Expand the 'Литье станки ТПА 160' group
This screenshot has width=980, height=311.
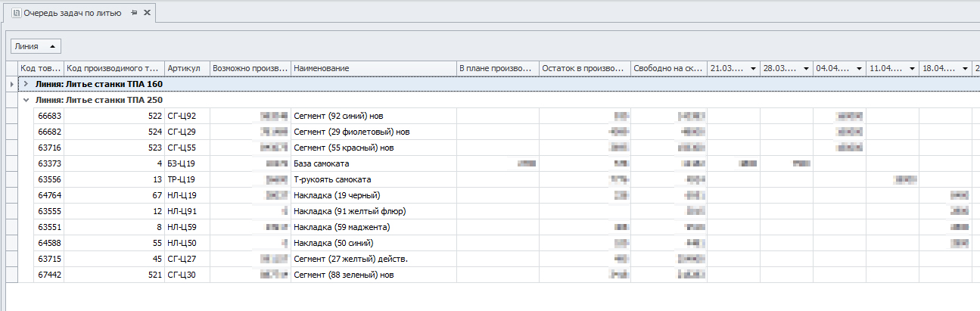[x=26, y=84]
